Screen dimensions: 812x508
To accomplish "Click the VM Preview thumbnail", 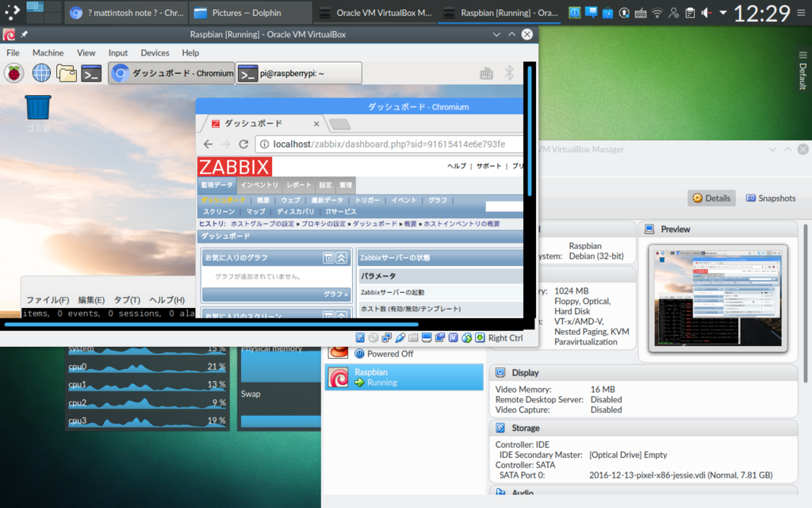I will tap(718, 298).
